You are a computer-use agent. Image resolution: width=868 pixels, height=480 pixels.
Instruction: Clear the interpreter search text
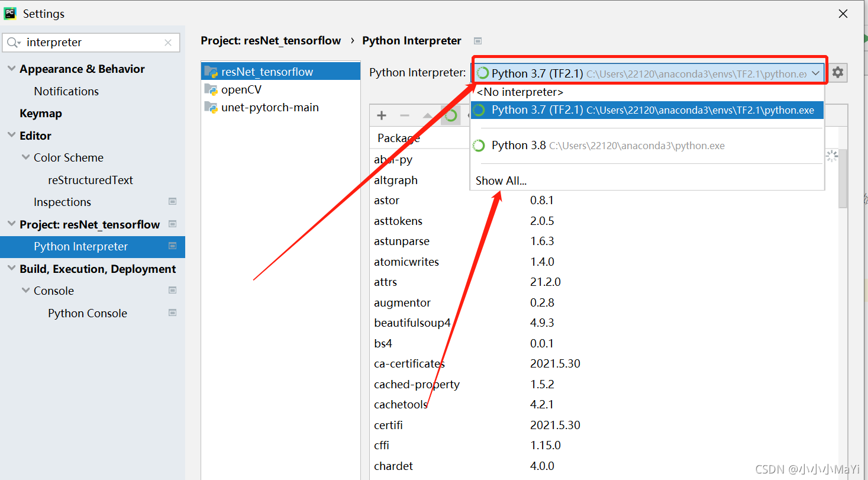pos(168,43)
